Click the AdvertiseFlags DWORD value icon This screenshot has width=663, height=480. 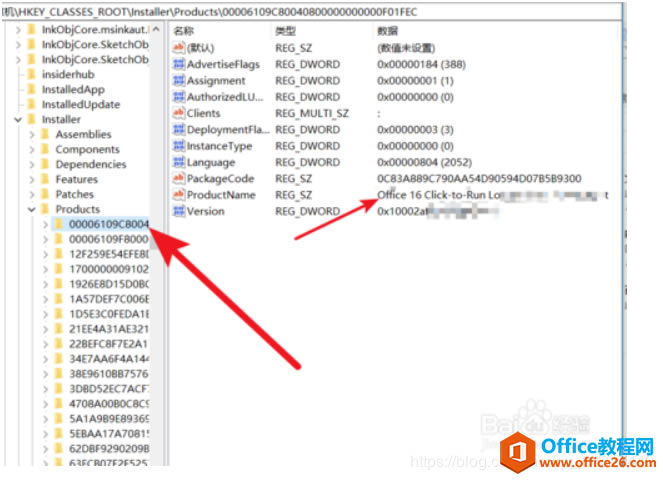click(x=179, y=64)
